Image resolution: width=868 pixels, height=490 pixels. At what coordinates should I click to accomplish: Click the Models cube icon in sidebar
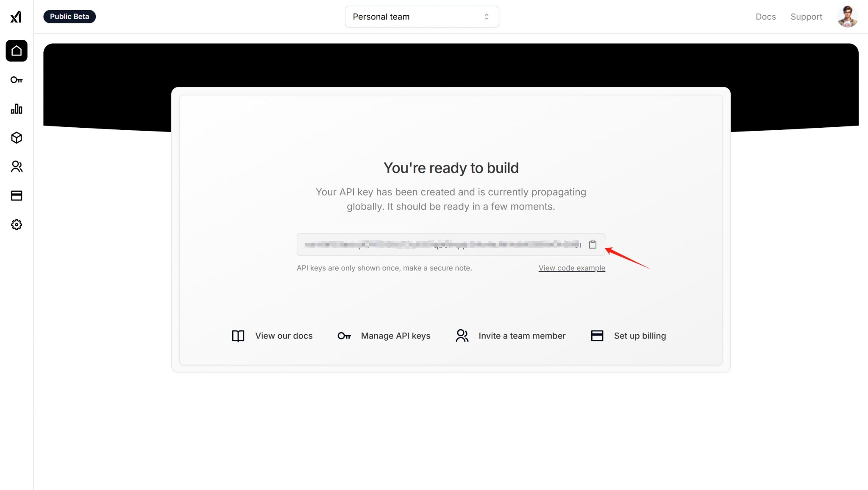(17, 138)
